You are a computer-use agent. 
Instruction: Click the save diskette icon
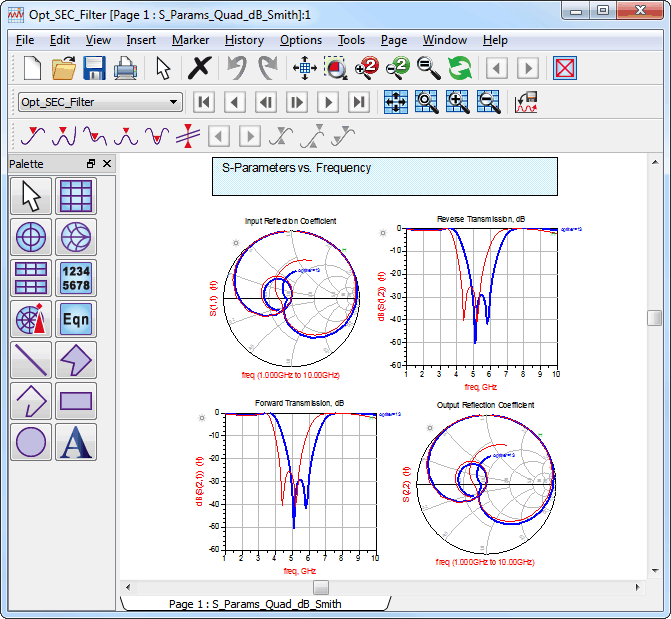(x=94, y=68)
